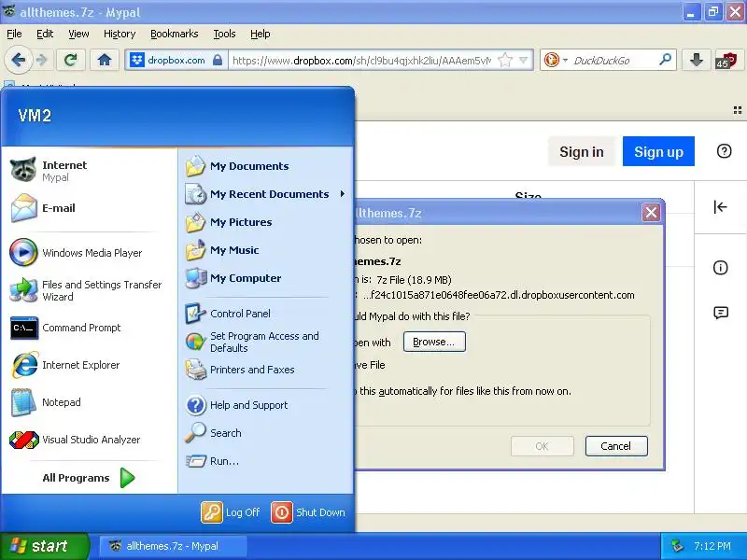
Task: Click the blue Sign up button
Action: (x=658, y=151)
